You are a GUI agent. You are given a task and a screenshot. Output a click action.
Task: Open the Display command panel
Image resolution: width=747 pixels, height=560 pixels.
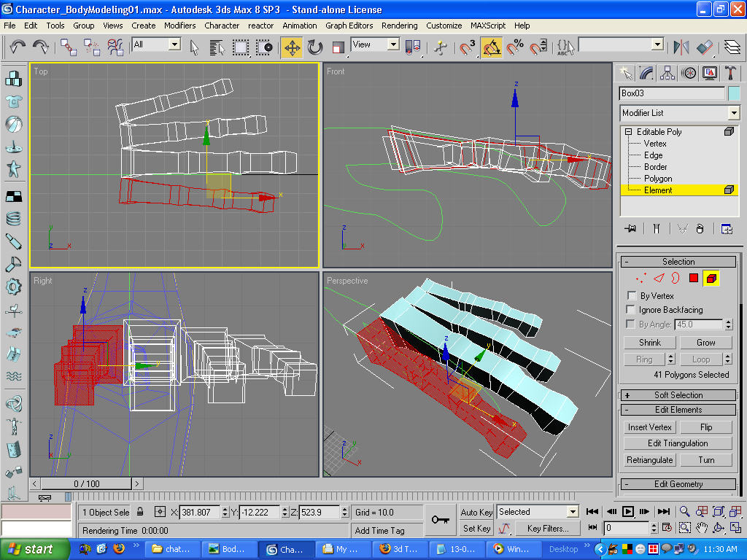pyautogui.click(x=709, y=73)
